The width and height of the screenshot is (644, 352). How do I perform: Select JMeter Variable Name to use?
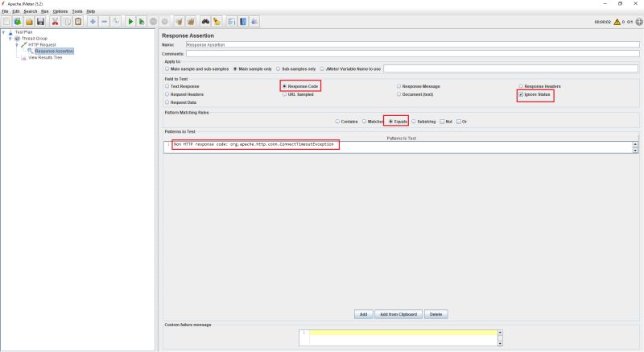click(350, 69)
